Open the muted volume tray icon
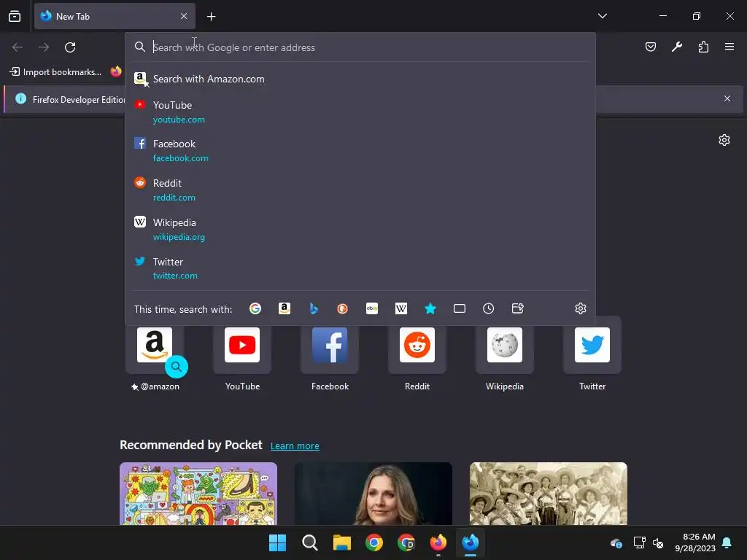 coord(658,542)
